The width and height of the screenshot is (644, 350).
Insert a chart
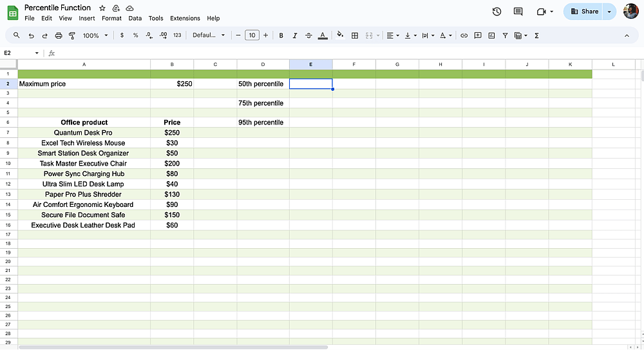click(491, 36)
